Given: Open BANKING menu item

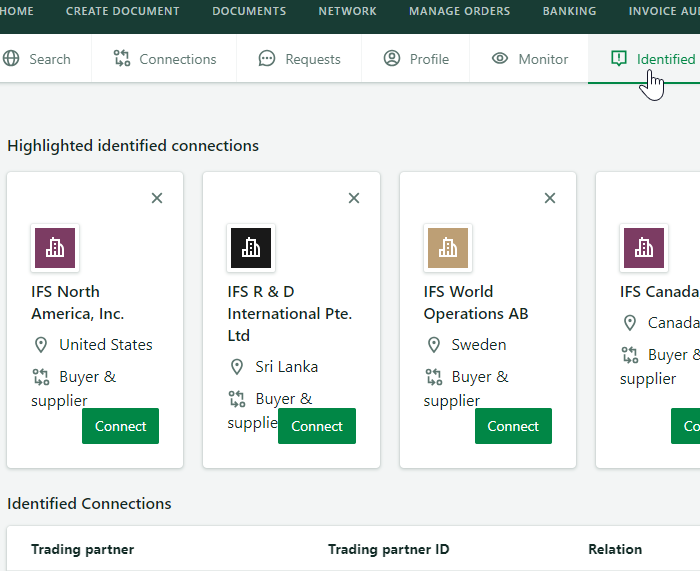Looking at the screenshot, I should 569,11.
